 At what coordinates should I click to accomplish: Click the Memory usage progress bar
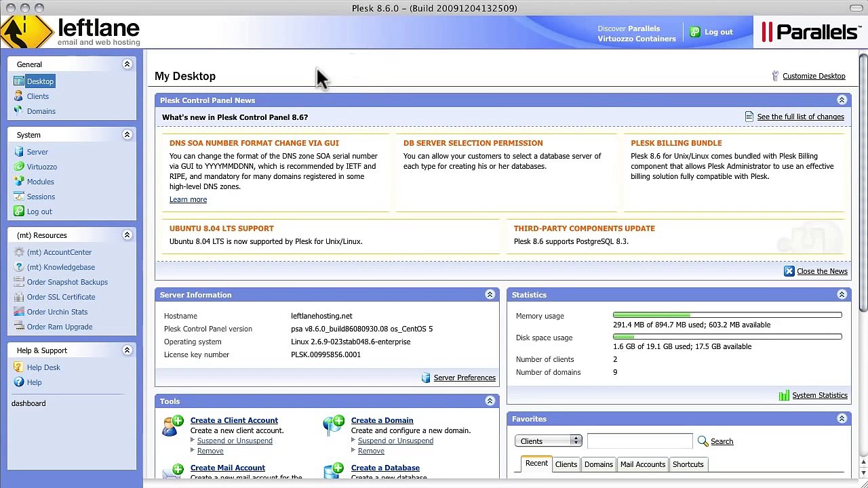coord(728,315)
